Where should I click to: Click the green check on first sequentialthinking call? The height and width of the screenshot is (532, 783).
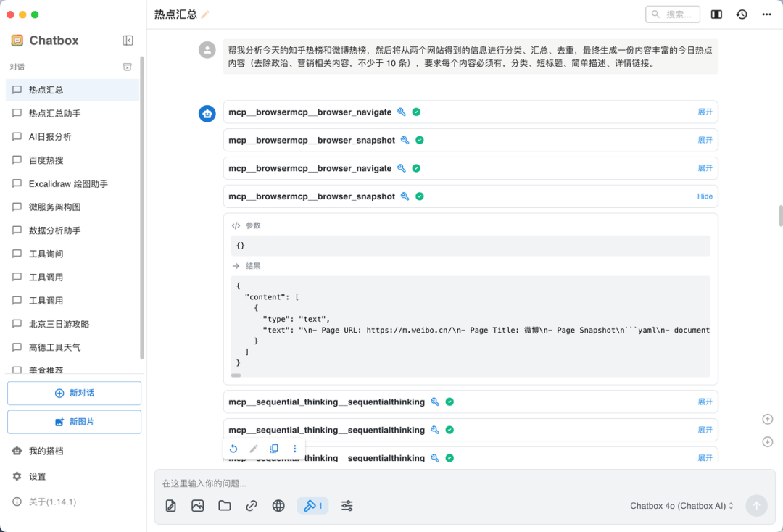449,402
